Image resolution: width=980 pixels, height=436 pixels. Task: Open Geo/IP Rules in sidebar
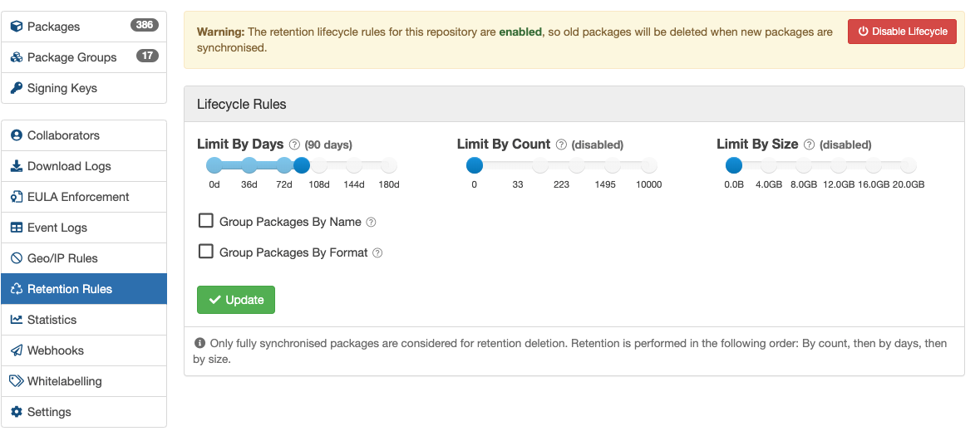point(62,258)
